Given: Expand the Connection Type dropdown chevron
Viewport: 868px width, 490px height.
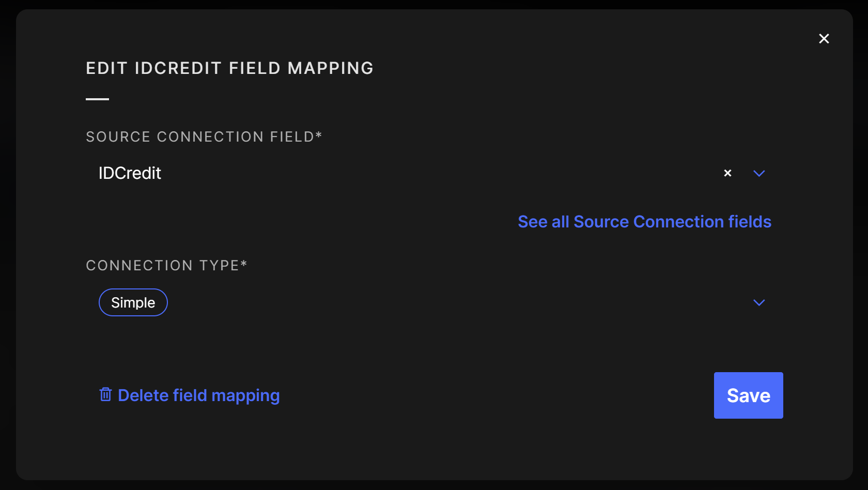Looking at the screenshot, I should (758, 302).
